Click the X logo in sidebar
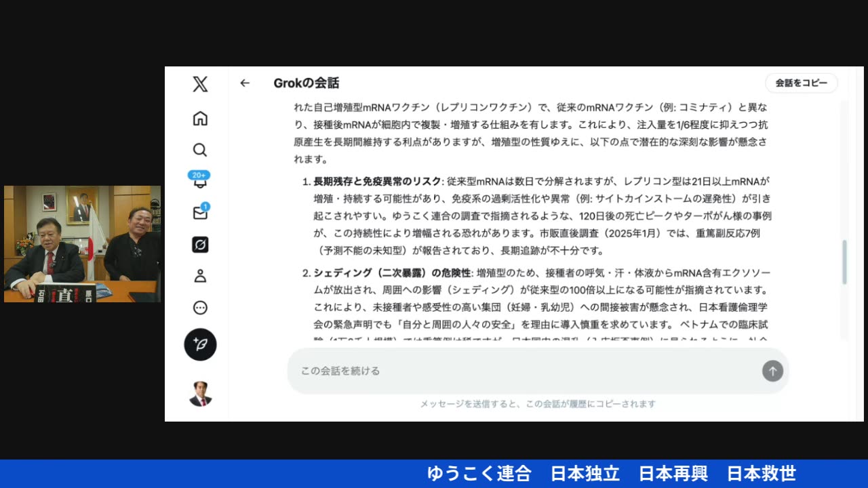 [x=200, y=84]
